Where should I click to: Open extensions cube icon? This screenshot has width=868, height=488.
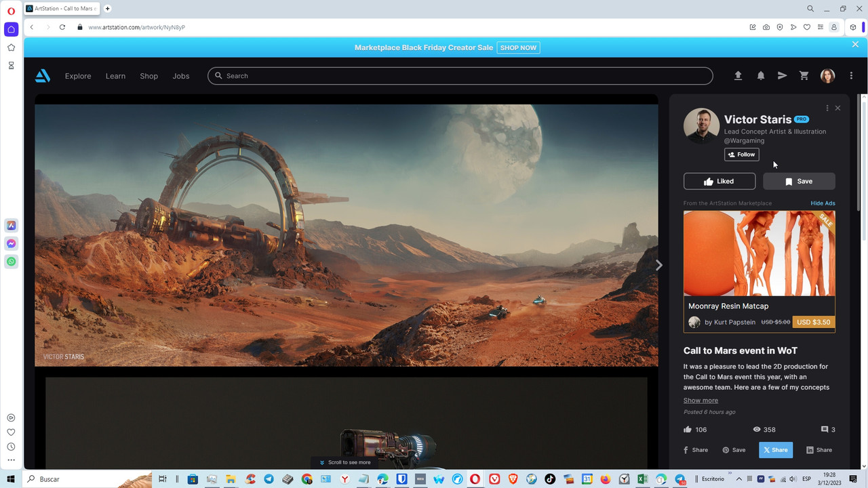click(x=853, y=27)
